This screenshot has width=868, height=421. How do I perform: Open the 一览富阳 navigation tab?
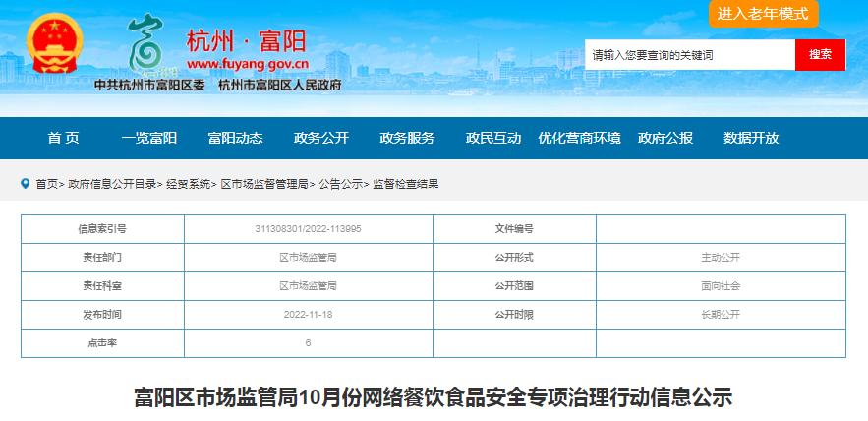[x=149, y=139]
